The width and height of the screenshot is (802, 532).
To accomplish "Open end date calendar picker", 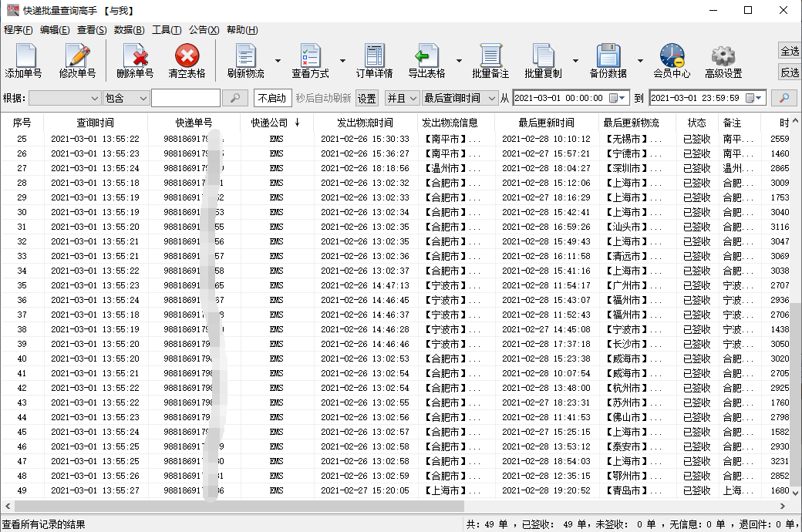I will pyautogui.click(x=754, y=98).
